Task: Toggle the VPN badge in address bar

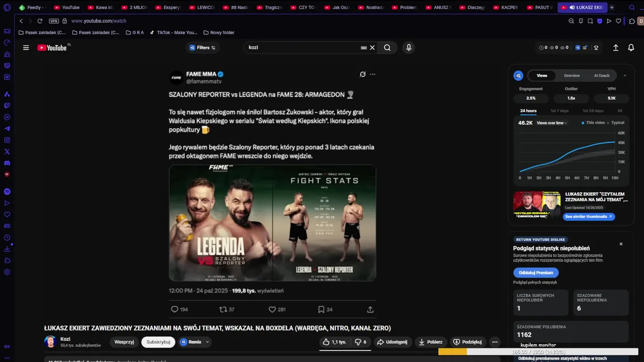Action: click(x=54, y=21)
